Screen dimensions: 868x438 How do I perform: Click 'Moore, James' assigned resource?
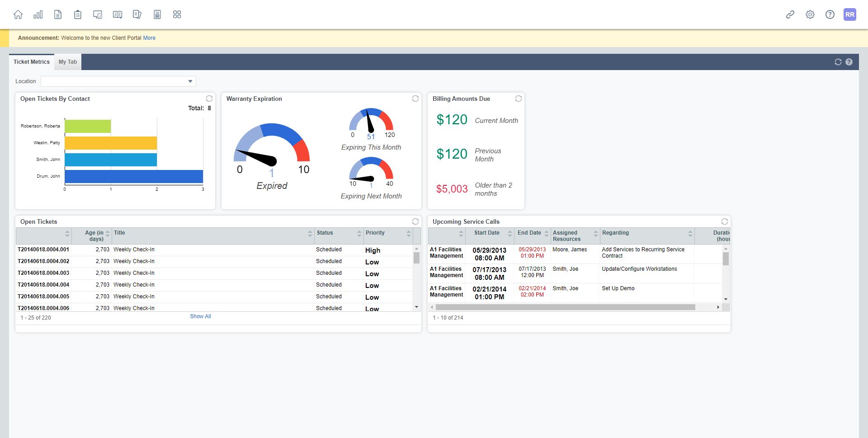(570, 250)
